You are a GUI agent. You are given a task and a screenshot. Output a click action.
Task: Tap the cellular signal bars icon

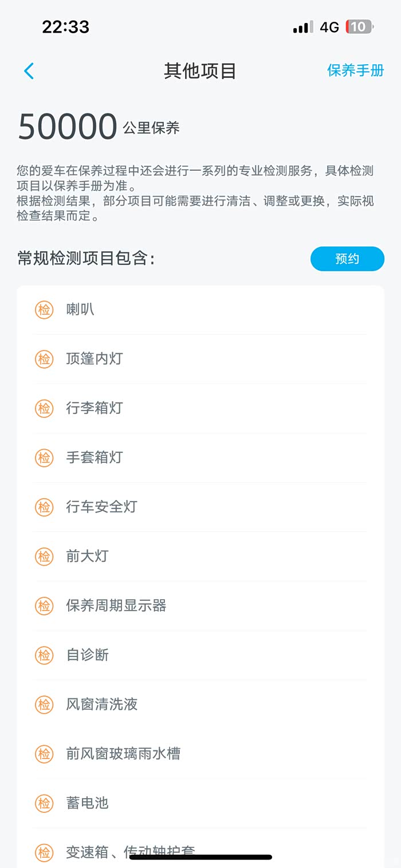302,27
